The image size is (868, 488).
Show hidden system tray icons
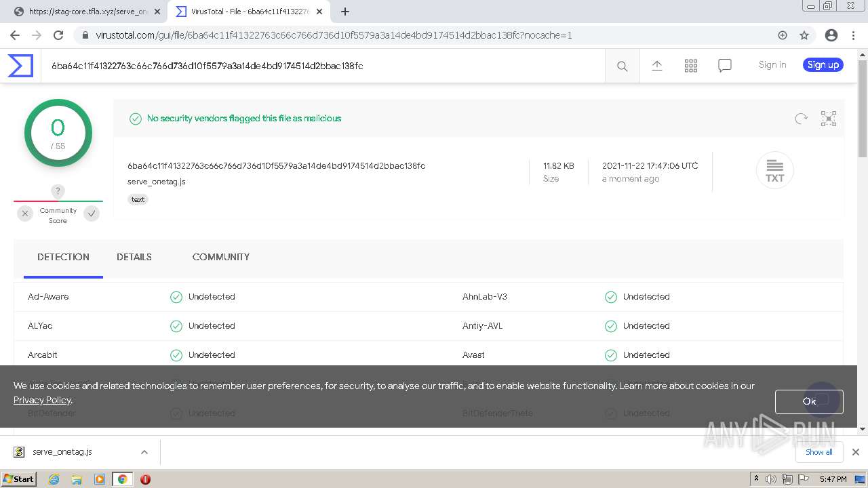(756, 479)
